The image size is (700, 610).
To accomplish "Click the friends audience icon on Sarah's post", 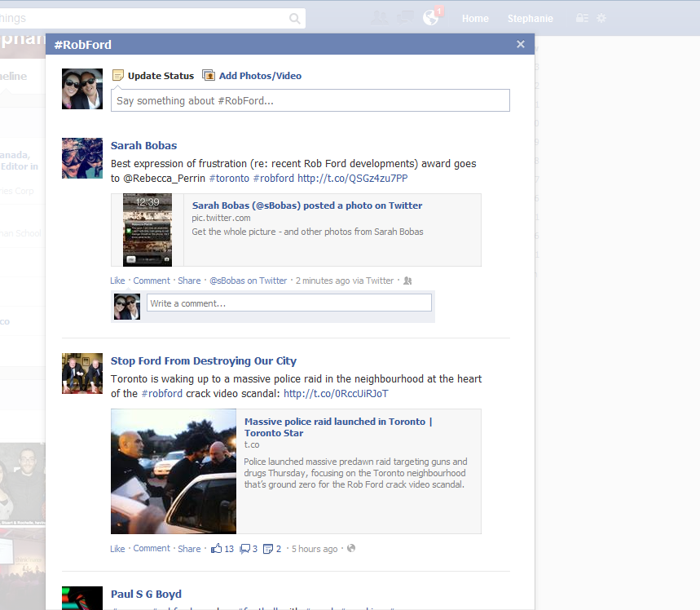I will 407,281.
